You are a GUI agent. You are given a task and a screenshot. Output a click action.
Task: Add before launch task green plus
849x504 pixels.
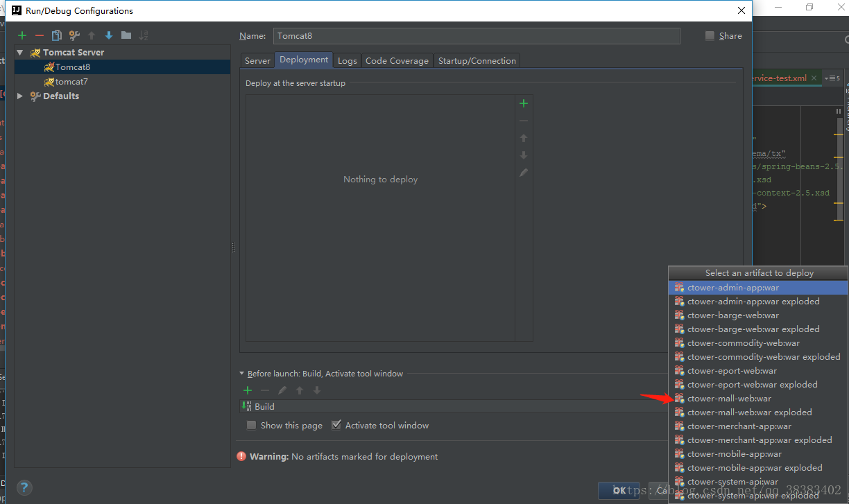(x=248, y=390)
